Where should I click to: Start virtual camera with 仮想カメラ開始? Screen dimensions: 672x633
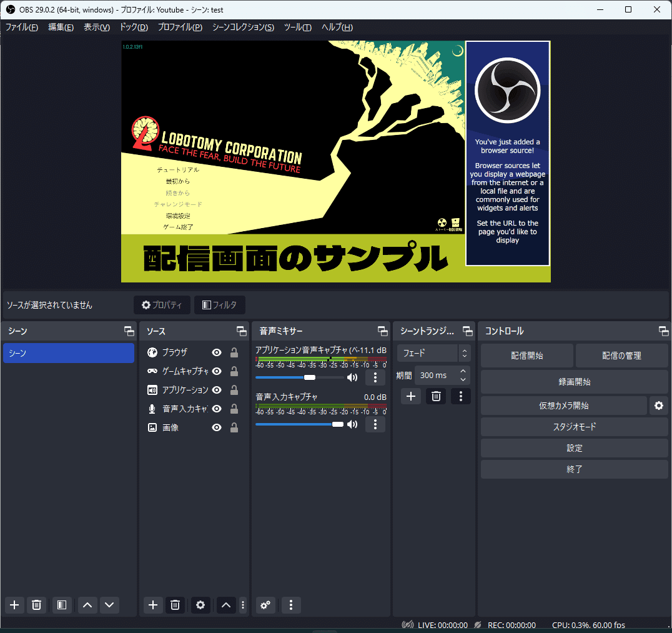tap(563, 406)
